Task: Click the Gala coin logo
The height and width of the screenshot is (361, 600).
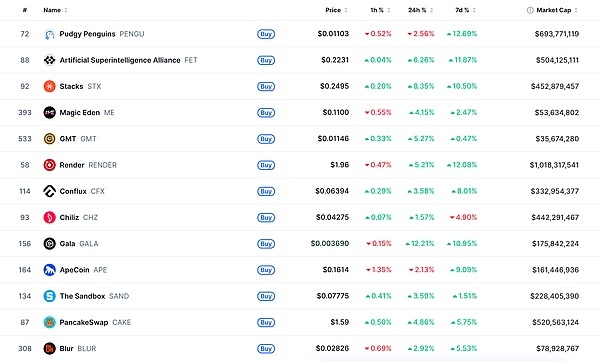Action: [x=49, y=244]
